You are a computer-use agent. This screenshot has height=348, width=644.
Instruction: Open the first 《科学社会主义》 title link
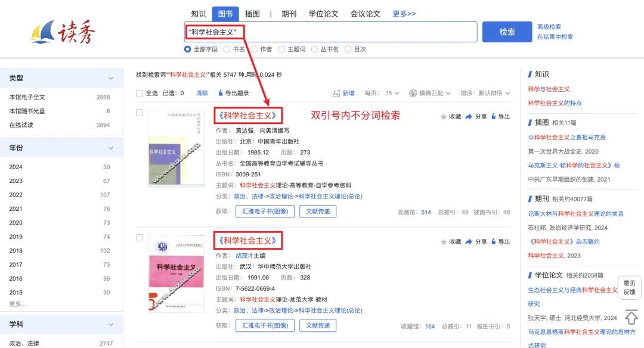point(247,116)
